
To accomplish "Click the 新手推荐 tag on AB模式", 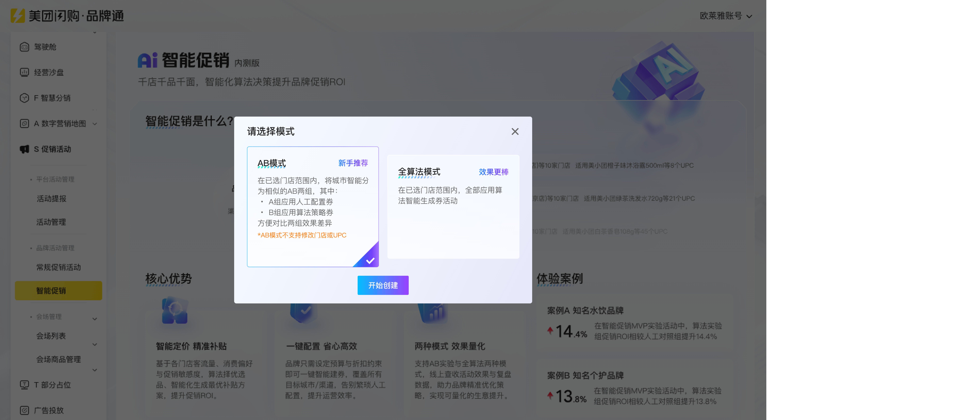I will (353, 163).
